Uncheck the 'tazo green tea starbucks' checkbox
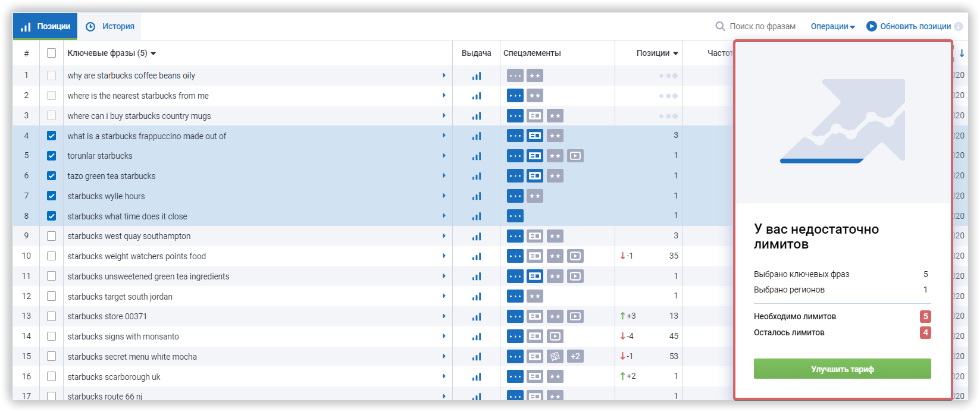Viewport: 980px width, 412px height. (x=51, y=176)
